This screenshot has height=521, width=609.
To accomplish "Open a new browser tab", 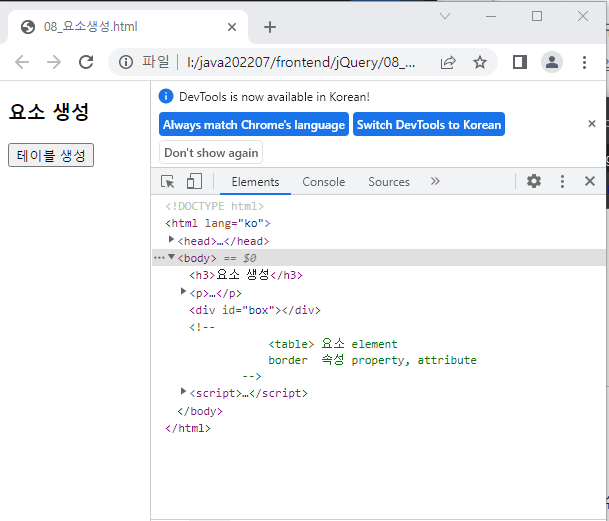I will click(270, 27).
